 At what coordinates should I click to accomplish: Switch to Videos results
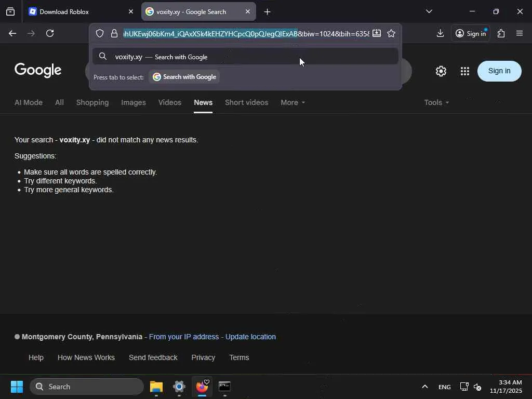[170, 102]
